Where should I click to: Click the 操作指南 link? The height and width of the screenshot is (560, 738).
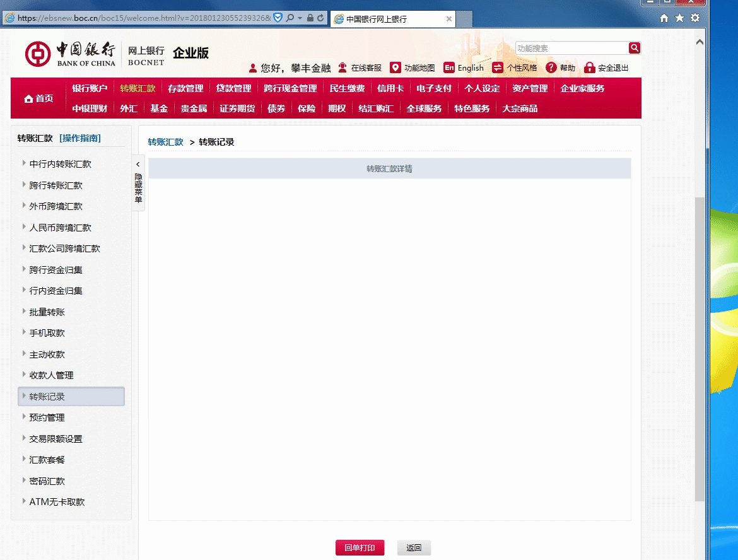[x=80, y=138]
